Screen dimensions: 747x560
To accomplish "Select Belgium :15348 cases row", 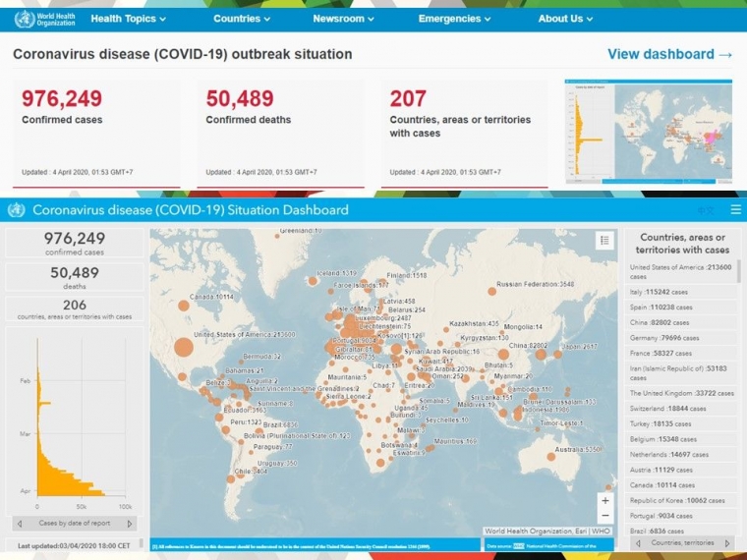I will pyautogui.click(x=680, y=439).
